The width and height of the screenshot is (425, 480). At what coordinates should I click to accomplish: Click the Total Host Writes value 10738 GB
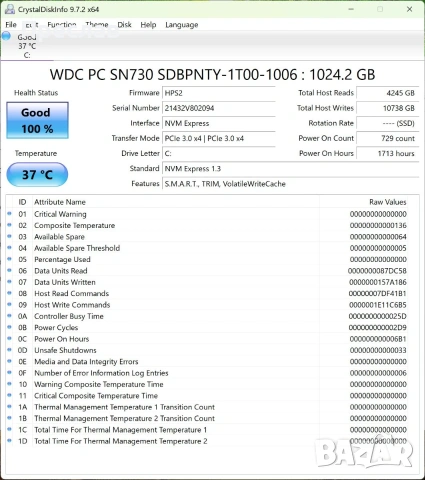tap(388, 108)
